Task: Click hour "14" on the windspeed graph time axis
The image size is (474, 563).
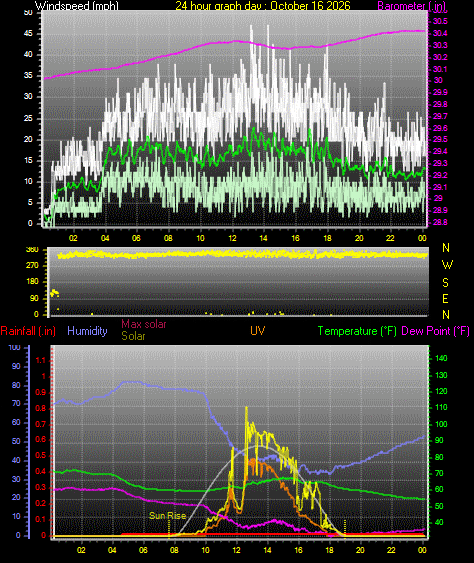Action: [264, 238]
